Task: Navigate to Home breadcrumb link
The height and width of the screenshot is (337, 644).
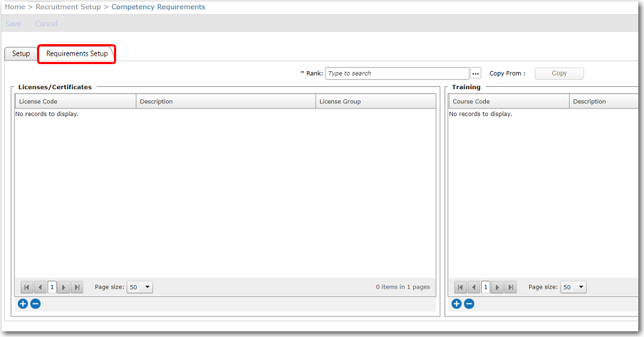Action: (x=15, y=7)
